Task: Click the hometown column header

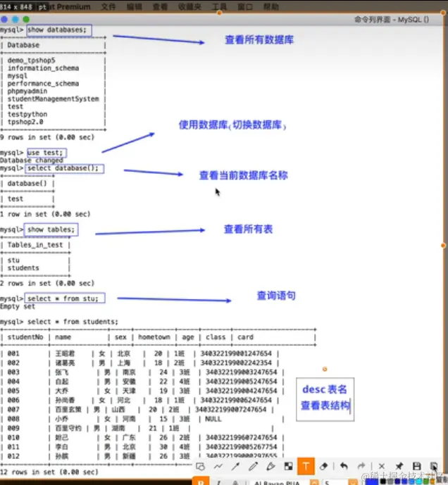Action: 154,337
